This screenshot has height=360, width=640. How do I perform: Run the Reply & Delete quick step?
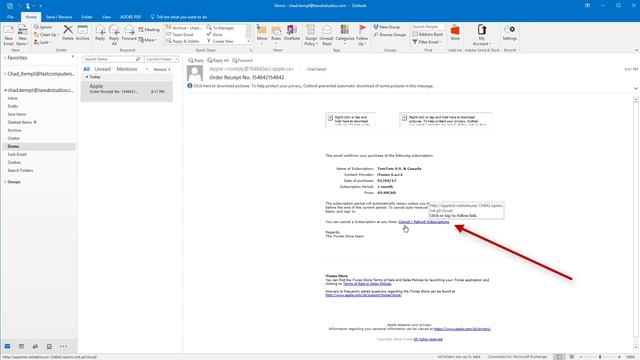coord(183,41)
